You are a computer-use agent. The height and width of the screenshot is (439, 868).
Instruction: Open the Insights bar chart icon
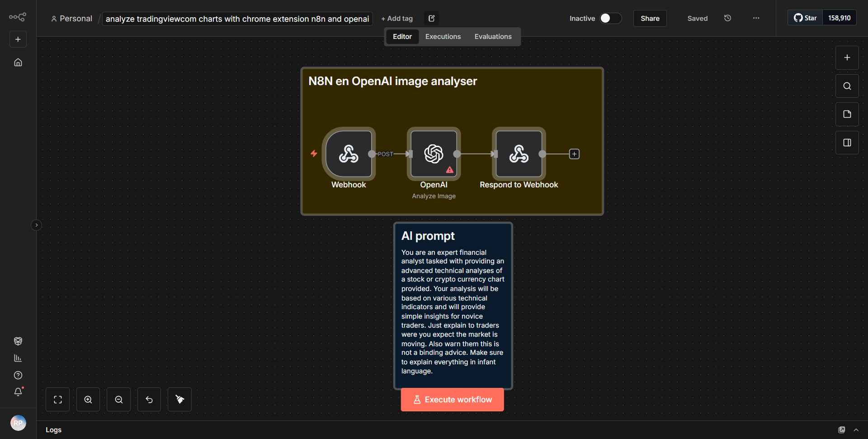(18, 358)
